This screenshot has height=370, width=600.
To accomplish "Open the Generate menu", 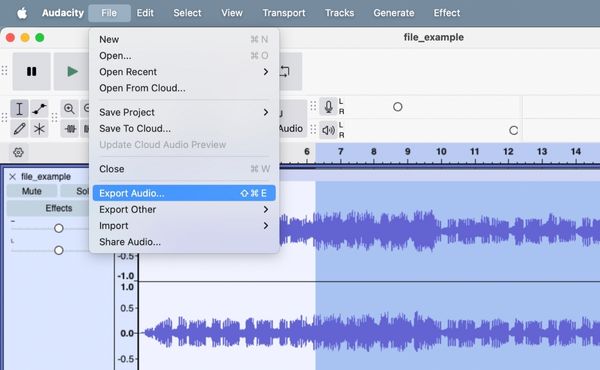I will point(394,13).
